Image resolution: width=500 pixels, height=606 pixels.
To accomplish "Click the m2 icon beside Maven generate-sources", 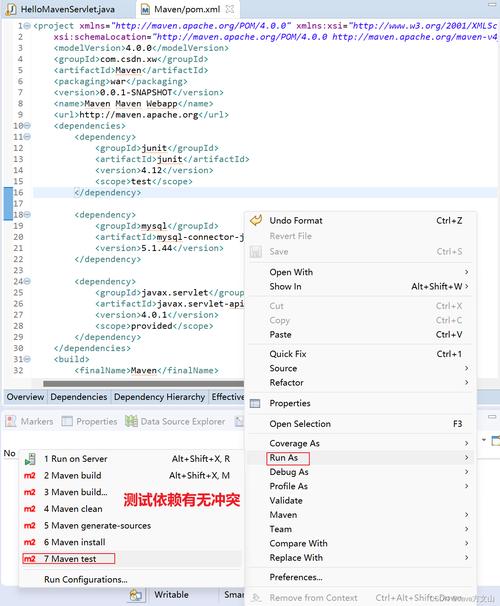I will click(x=30, y=526).
